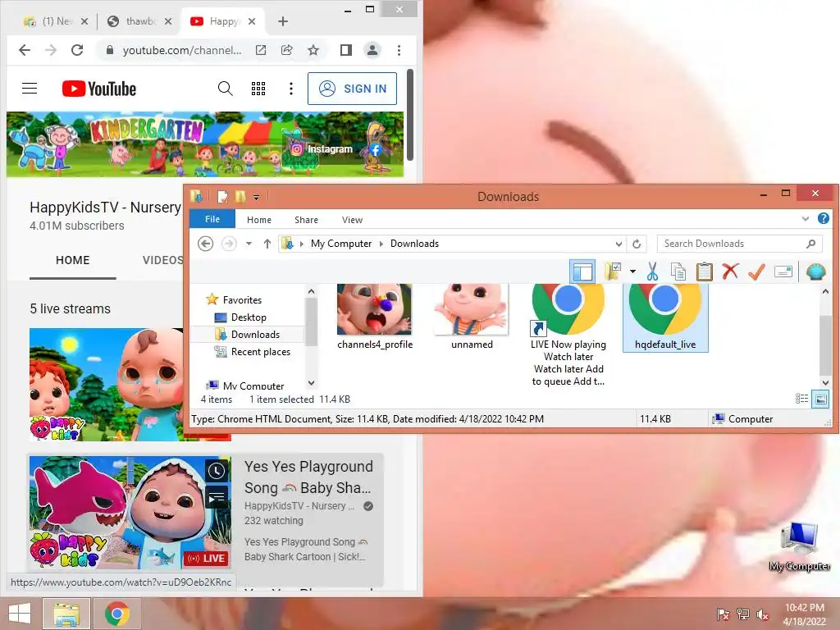The width and height of the screenshot is (840, 630).
Task: Select the LIVE Now playing shortcut file
Action: 568,336
